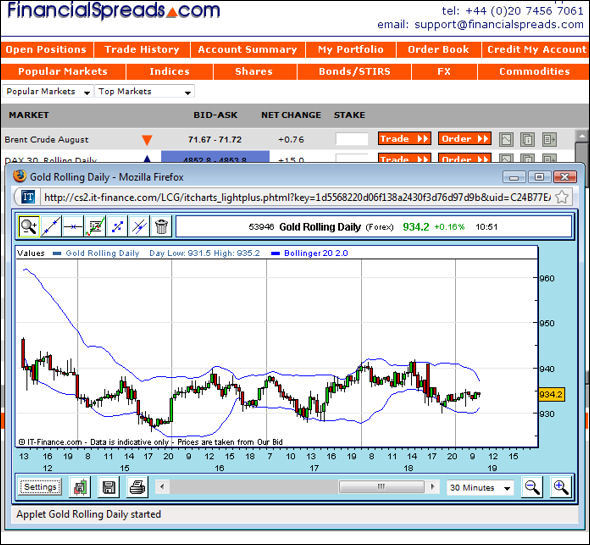This screenshot has height=545, width=590.
Task: Click the trash bin delete drawings icon
Action: 161,226
